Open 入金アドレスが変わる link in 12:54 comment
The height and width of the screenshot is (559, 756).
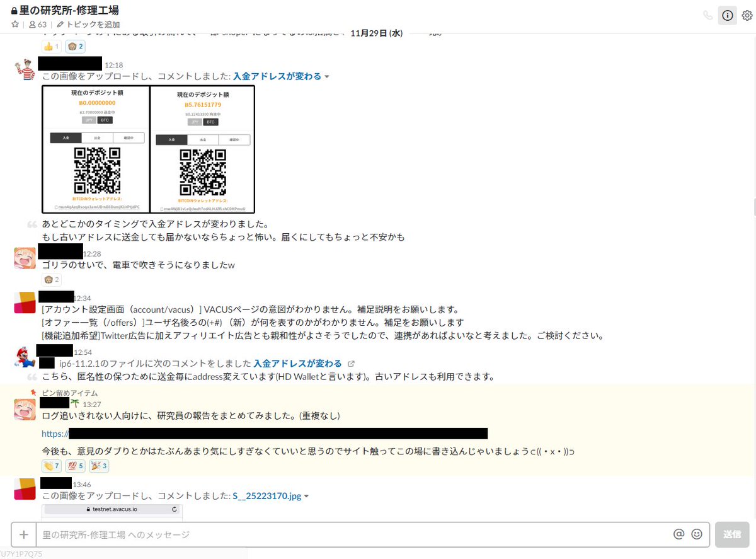[297, 364]
